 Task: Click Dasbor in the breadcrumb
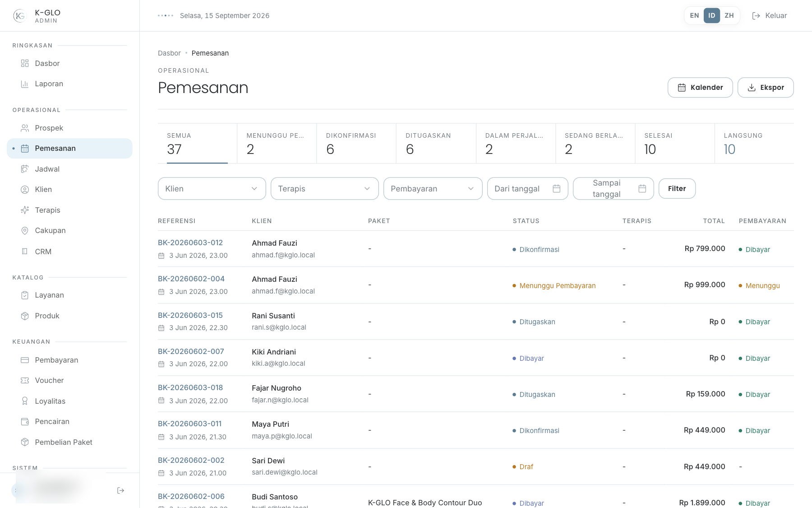[x=169, y=53]
